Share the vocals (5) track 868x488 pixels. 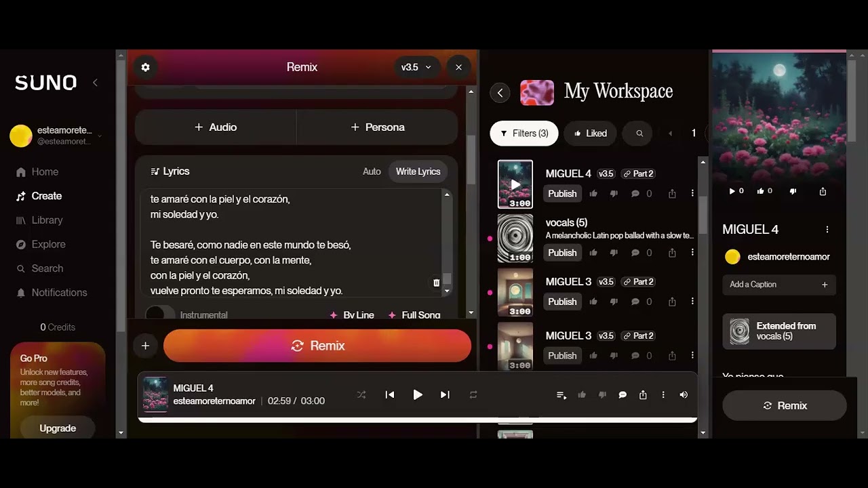click(672, 253)
